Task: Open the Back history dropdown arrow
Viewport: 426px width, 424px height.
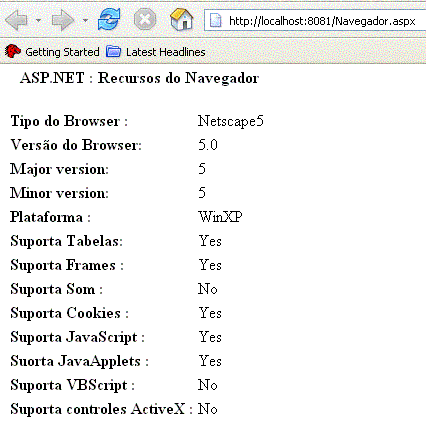Action: coord(38,21)
